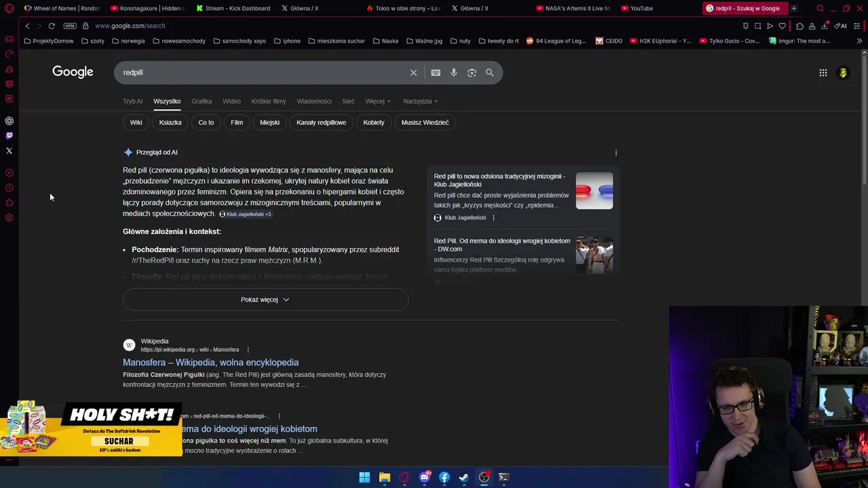This screenshot has height=488, width=868.
Task: Open more options for Wikipedia result
Action: (x=248, y=350)
